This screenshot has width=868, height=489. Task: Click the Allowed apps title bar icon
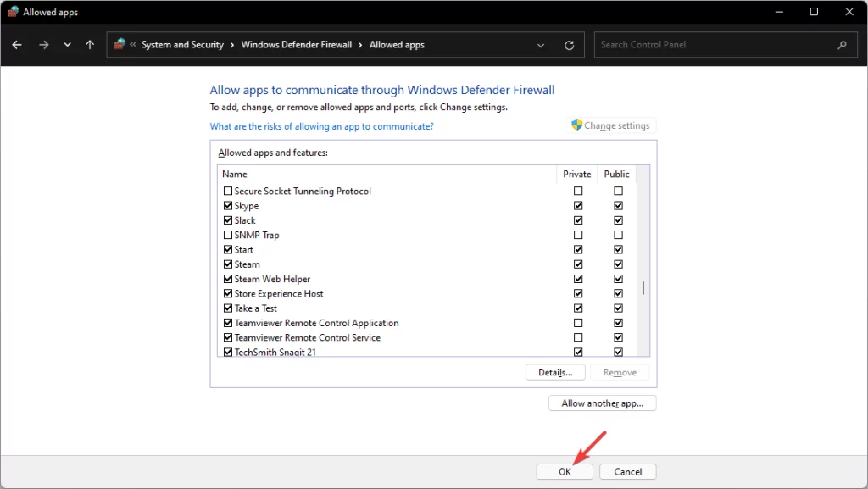click(12, 11)
